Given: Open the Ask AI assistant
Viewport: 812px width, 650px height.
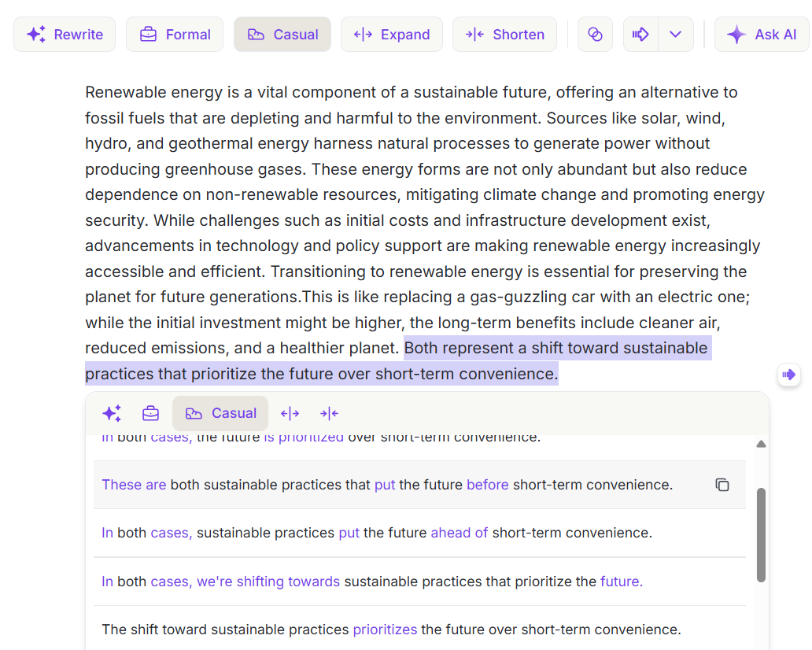Looking at the screenshot, I should [x=762, y=35].
